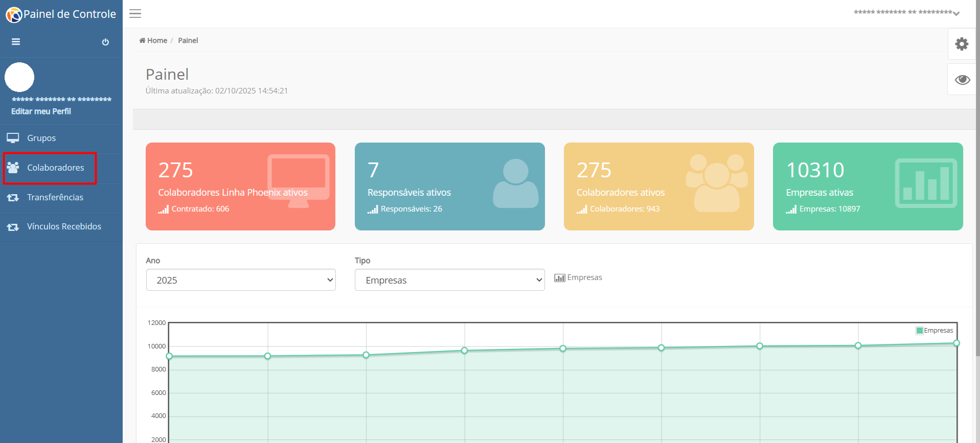Expand the user account menu chevron
Screen dimensions: 980x443
956,14
